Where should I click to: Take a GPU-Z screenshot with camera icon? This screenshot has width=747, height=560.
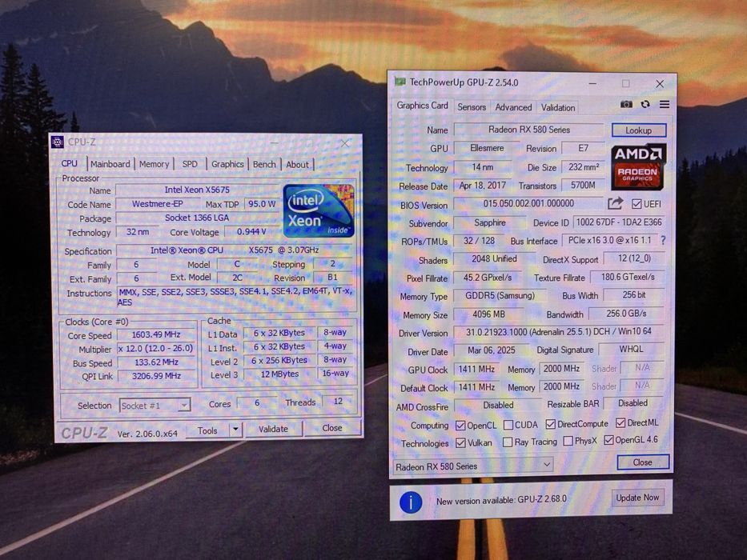pos(626,104)
